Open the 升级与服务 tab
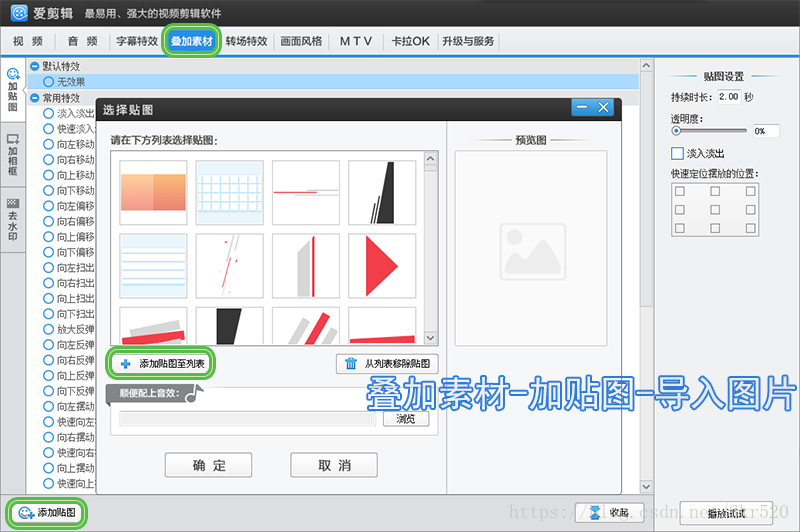The width and height of the screenshot is (800, 532). (x=468, y=41)
